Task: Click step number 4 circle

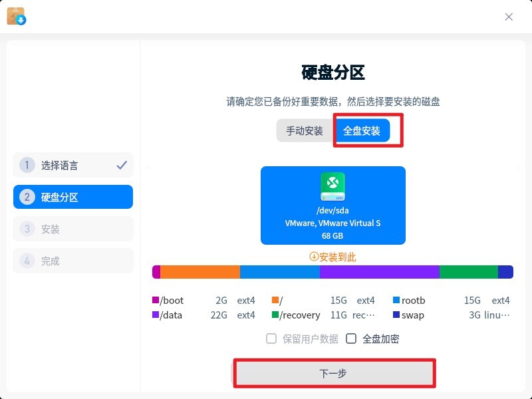Action: click(27, 261)
